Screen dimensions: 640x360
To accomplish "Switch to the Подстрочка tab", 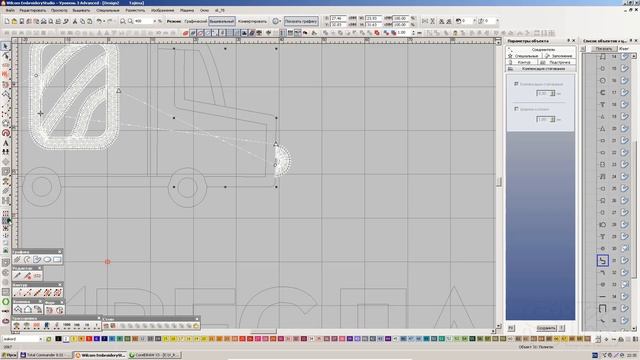I will click(x=556, y=62).
